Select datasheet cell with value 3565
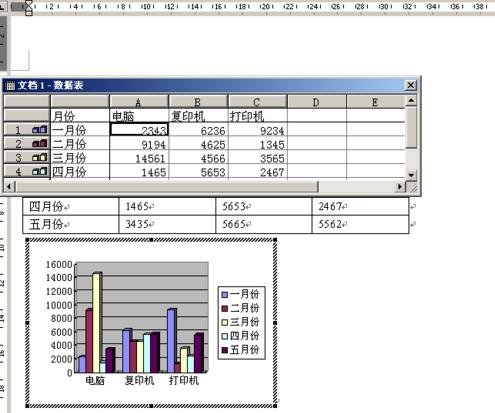 pos(258,157)
